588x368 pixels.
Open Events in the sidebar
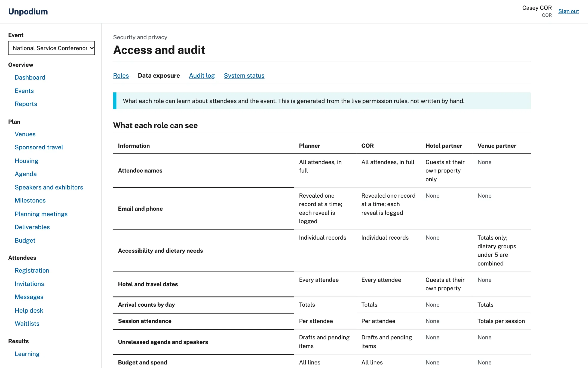coord(24,91)
